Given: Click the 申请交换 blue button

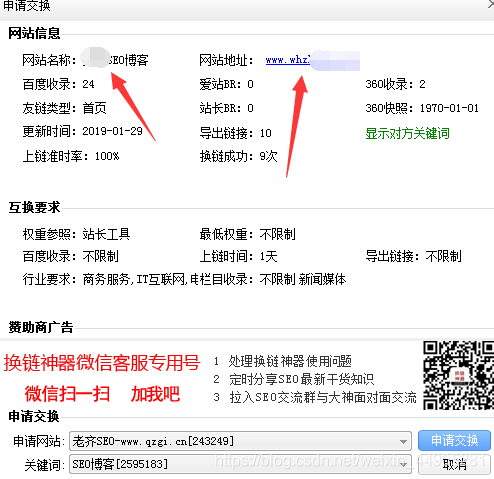Looking at the screenshot, I should pyautogui.click(x=454, y=440).
